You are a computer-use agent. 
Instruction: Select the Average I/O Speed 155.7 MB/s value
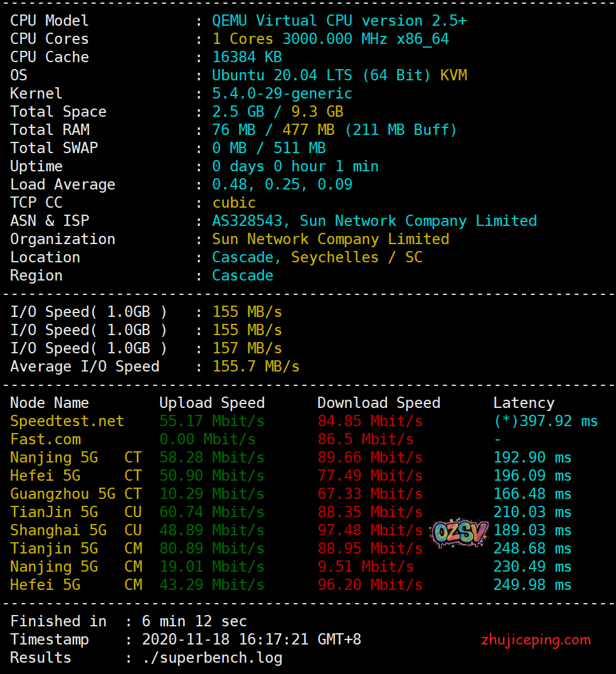click(x=255, y=366)
